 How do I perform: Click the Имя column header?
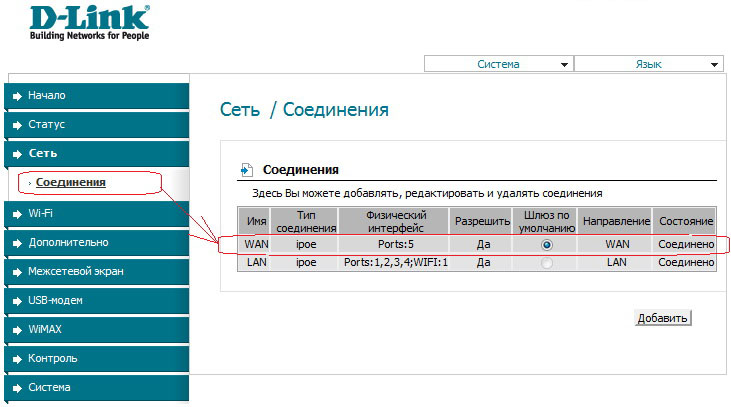[256, 221]
